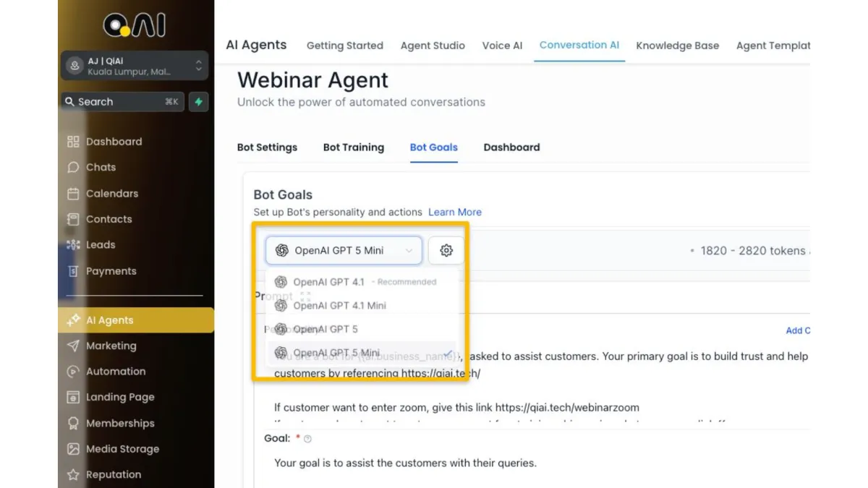868x488 pixels.
Task: Open the OpenAI GPT 5 Mini model dropdown
Action: (344, 251)
